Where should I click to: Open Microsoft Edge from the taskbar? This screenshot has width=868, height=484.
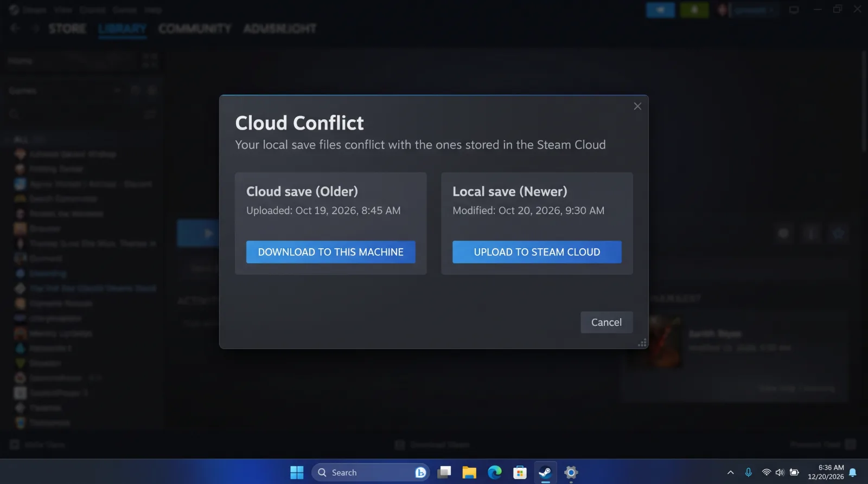[x=495, y=473]
